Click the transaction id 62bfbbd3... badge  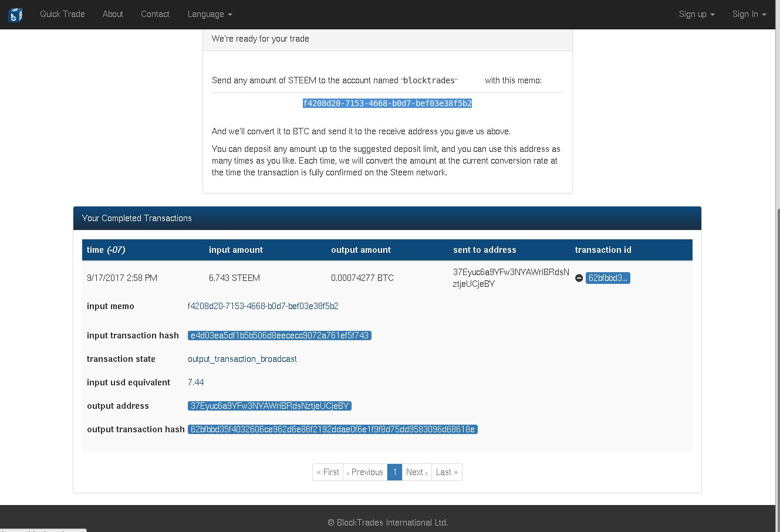click(x=608, y=278)
